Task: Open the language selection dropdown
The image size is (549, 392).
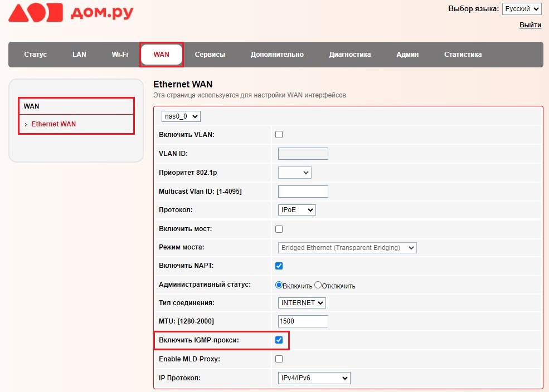Action: 521,9
